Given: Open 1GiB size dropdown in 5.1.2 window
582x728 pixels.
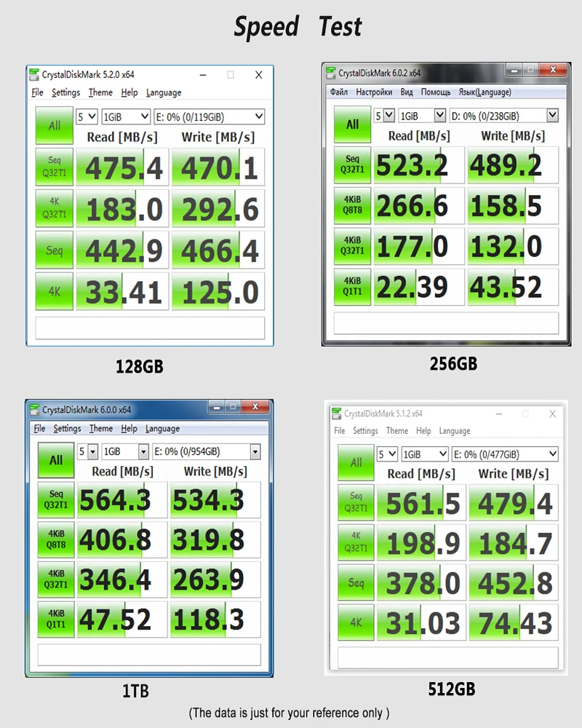Looking at the screenshot, I should coord(425,454).
